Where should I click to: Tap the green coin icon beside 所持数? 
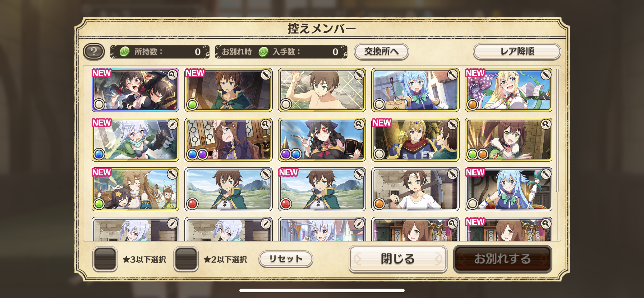coord(124,51)
